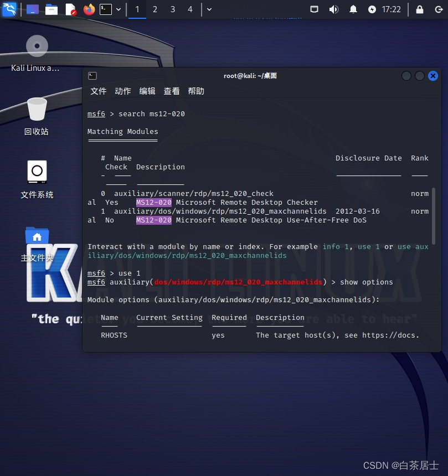Click the 'show options' command text
The height and width of the screenshot is (476, 448).
pos(367,282)
